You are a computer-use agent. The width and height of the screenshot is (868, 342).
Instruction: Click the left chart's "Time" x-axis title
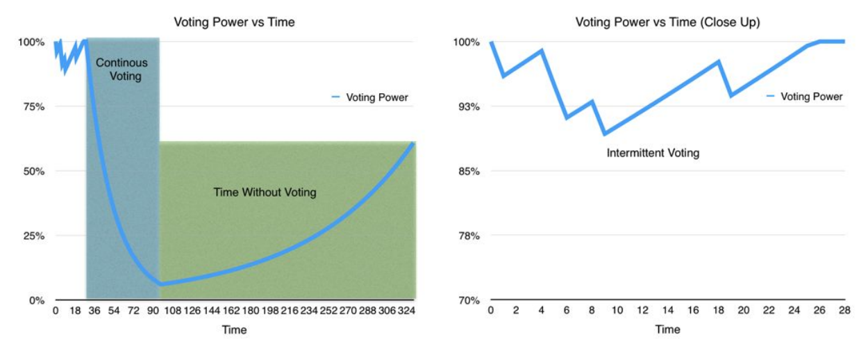tap(234, 329)
